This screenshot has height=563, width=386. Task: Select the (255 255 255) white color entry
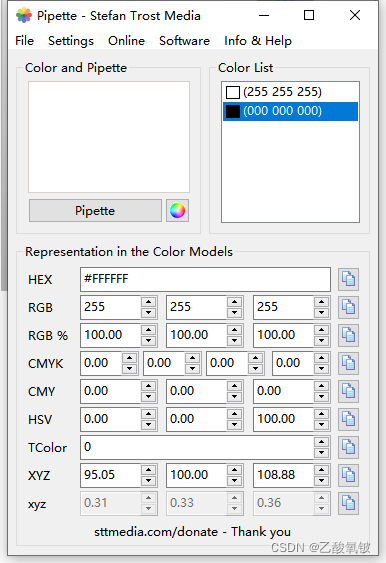pos(290,92)
